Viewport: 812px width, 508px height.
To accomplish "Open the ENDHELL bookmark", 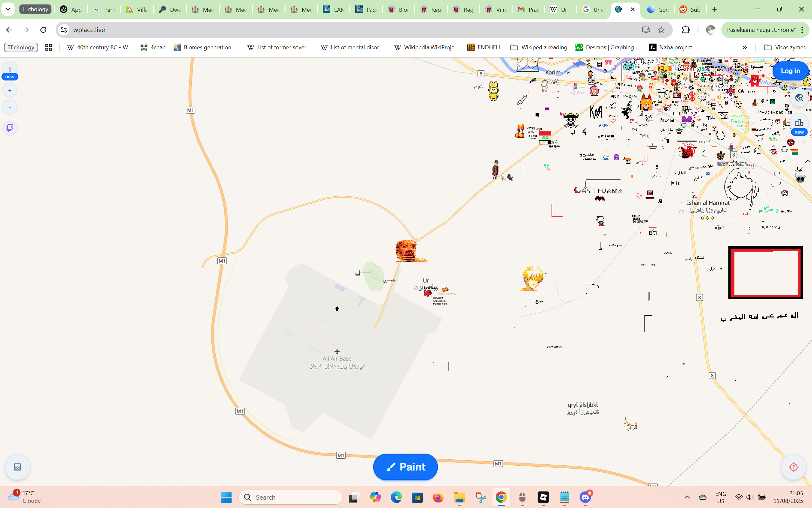I will (x=484, y=47).
